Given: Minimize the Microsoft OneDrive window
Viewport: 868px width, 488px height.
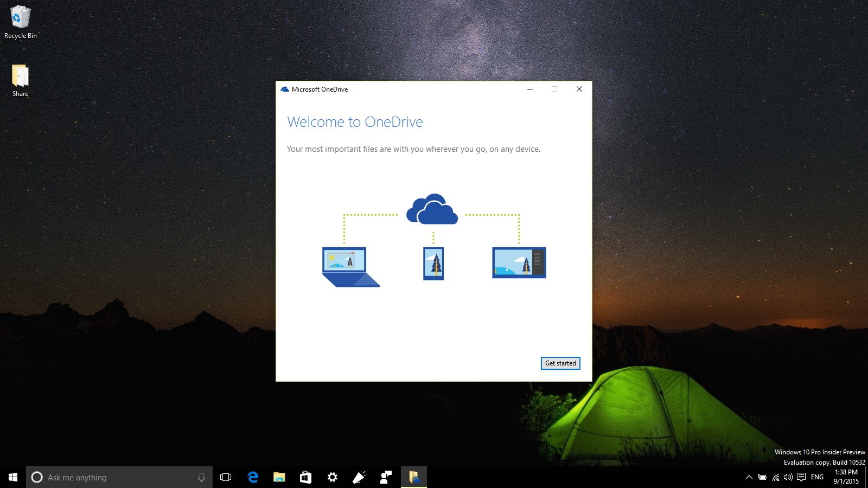Looking at the screenshot, I should click(x=530, y=89).
